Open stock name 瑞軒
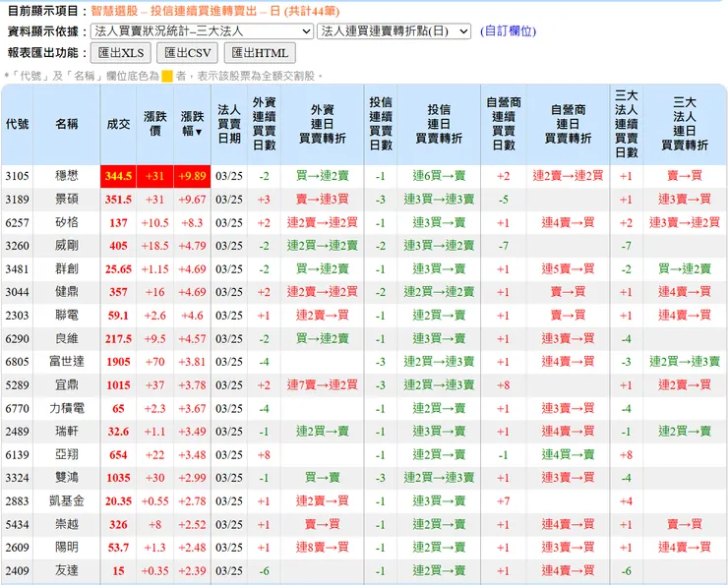This screenshot has height=585, width=728. pyautogui.click(x=66, y=432)
